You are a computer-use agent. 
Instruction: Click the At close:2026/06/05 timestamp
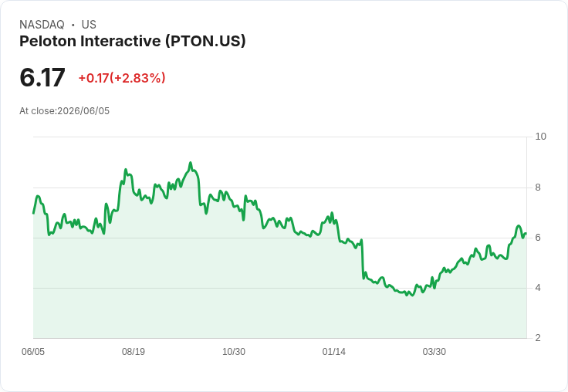tap(65, 111)
